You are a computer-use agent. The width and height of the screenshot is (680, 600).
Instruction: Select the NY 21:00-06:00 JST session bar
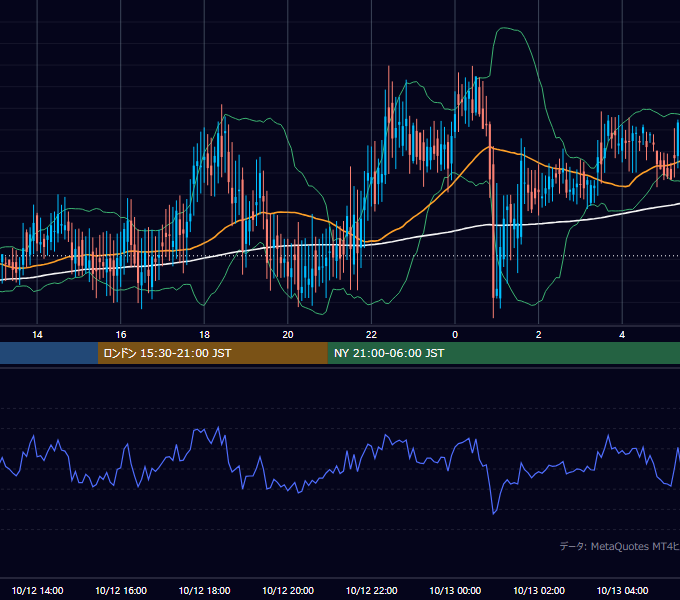coord(503,353)
